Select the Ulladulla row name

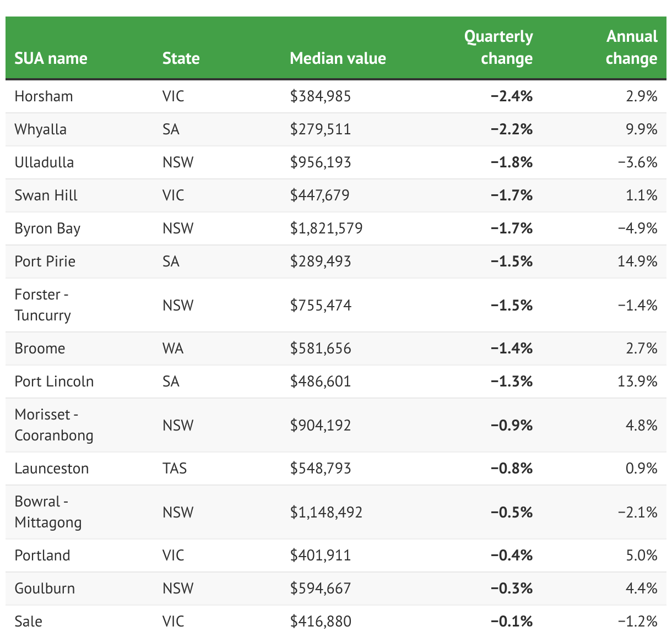point(44,162)
